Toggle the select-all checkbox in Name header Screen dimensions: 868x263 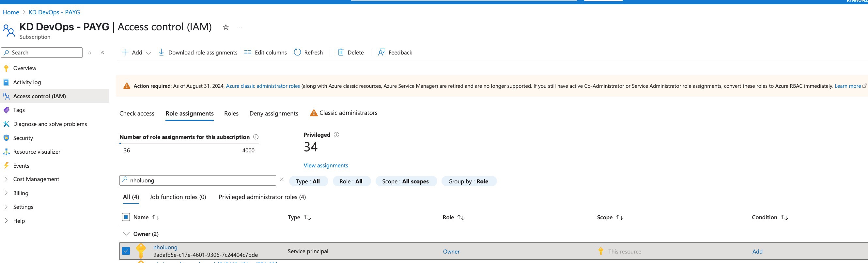[x=126, y=217]
